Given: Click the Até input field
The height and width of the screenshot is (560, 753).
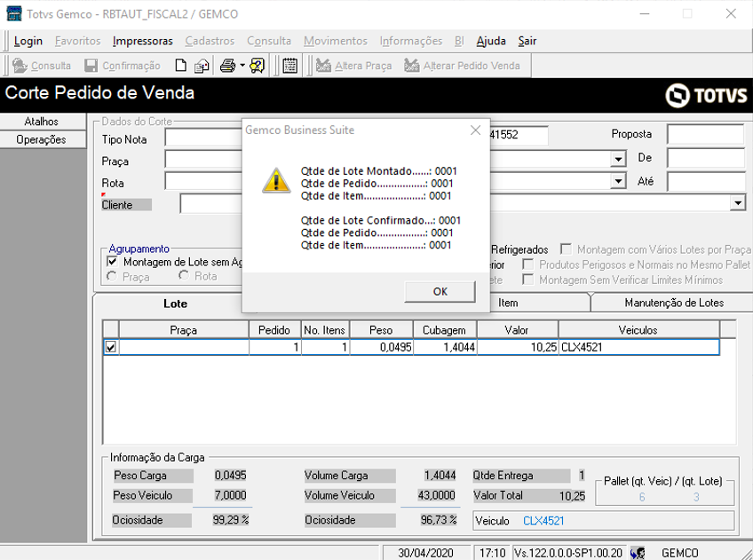Looking at the screenshot, I should click(x=705, y=182).
